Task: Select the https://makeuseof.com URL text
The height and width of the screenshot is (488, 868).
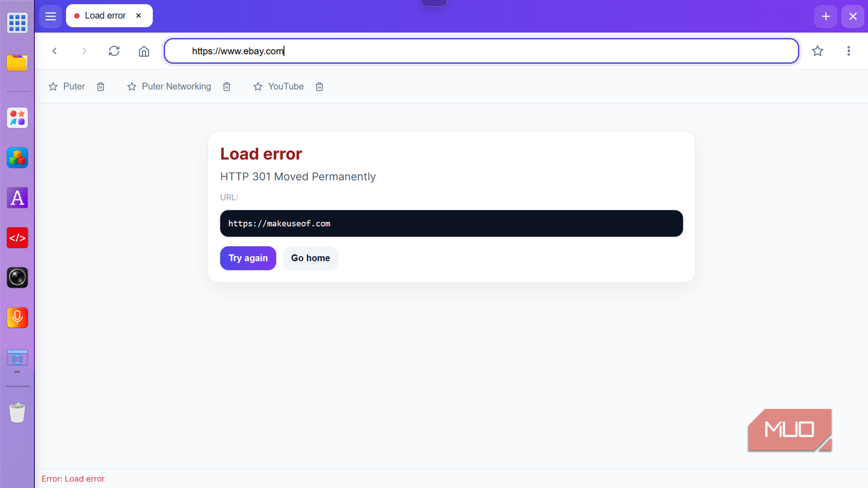Action: click(279, 224)
